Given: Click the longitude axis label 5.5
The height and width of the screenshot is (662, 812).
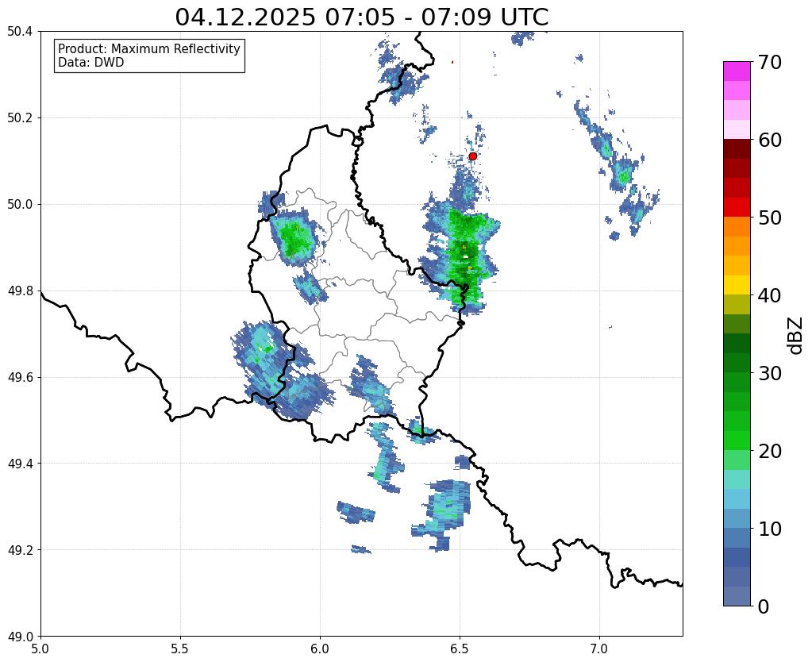Looking at the screenshot, I should click(x=180, y=649).
